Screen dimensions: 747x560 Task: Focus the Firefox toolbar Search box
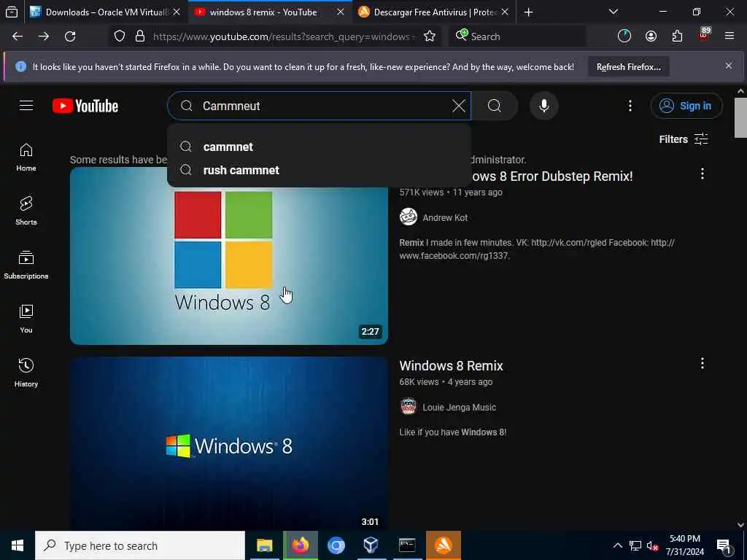coord(517,36)
